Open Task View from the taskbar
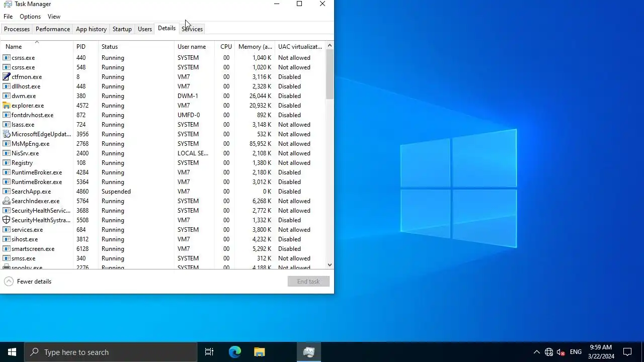644x362 pixels. point(209,352)
